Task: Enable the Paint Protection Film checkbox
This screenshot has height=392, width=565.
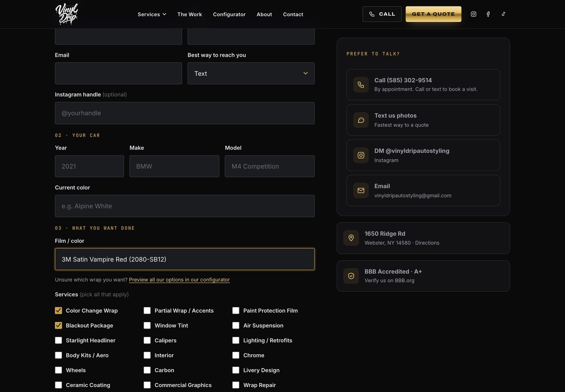Action: (x=236, y=310)
